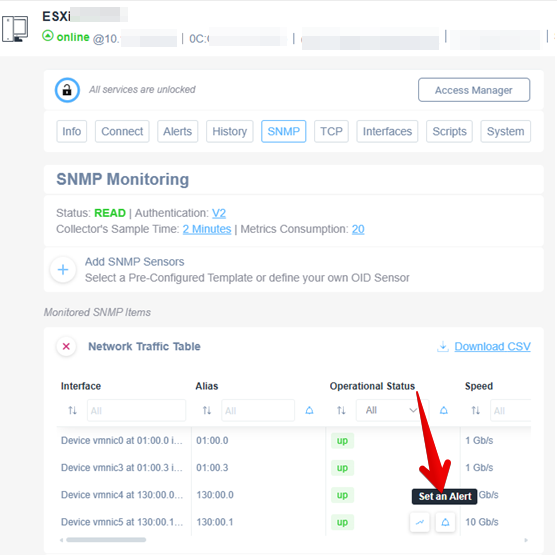Click the download icon beside Download CSV

click(443, 346)
